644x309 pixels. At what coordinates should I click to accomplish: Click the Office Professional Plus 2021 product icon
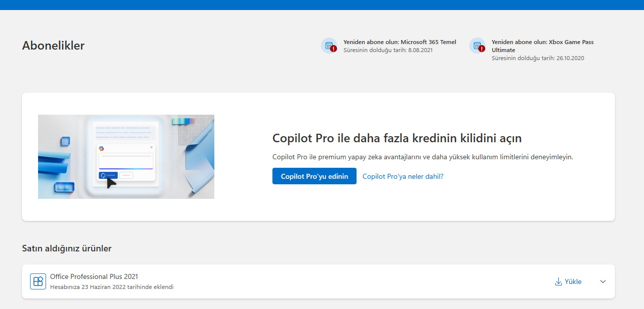pyautogui.click(x=38, y=281)
